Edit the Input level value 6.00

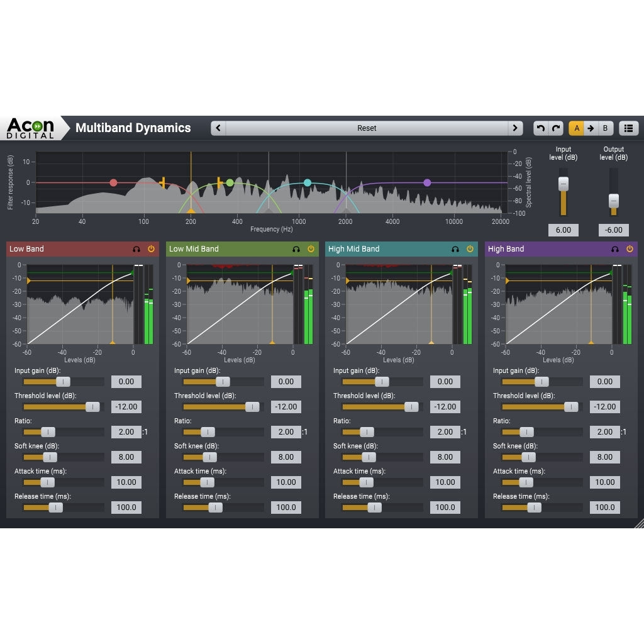563,230
